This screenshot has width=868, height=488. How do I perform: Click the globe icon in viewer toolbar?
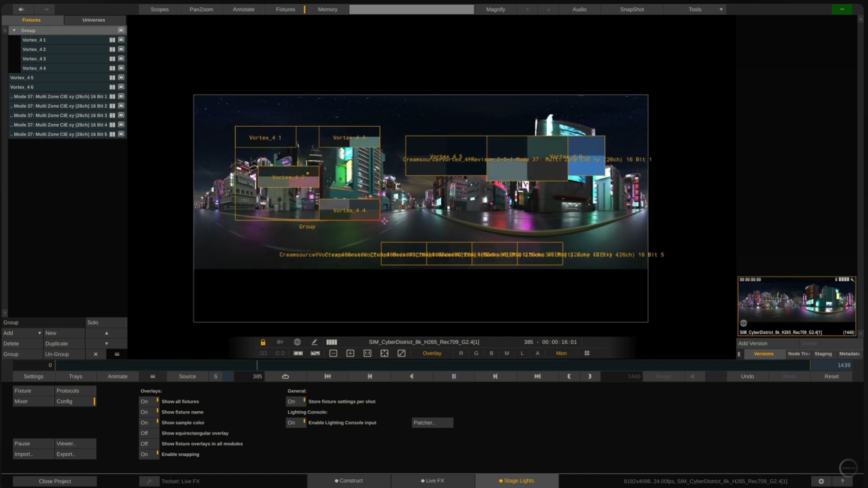coord(297,342)
